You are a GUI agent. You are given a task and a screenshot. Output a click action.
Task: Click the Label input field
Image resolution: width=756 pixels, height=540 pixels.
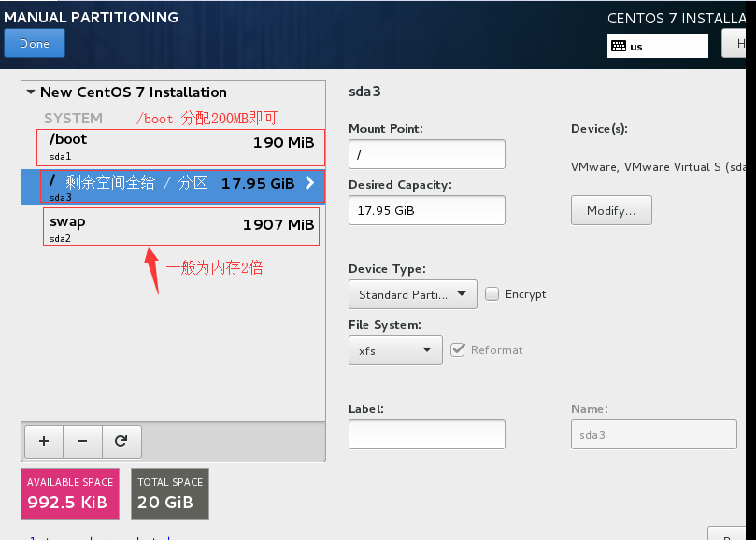click(x=427, y=434)
